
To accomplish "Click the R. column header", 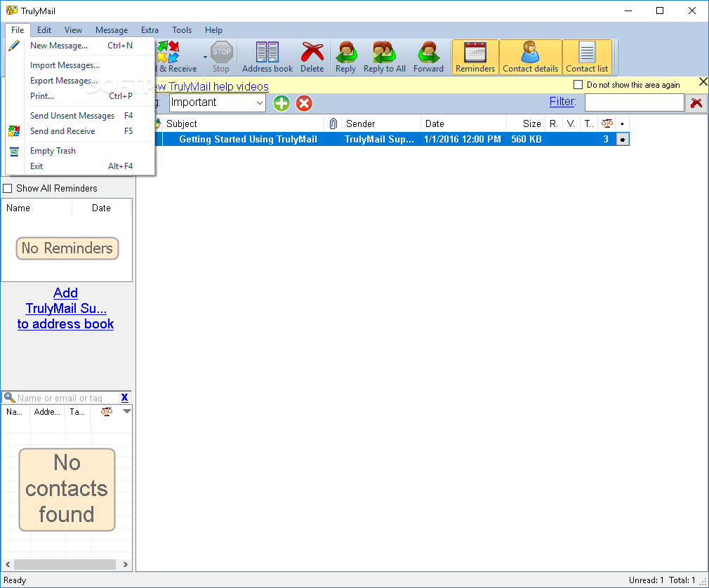I will (553, 123).
